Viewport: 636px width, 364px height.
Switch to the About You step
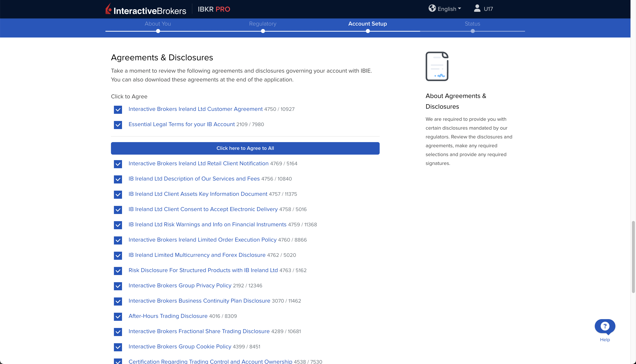point(158,24)
